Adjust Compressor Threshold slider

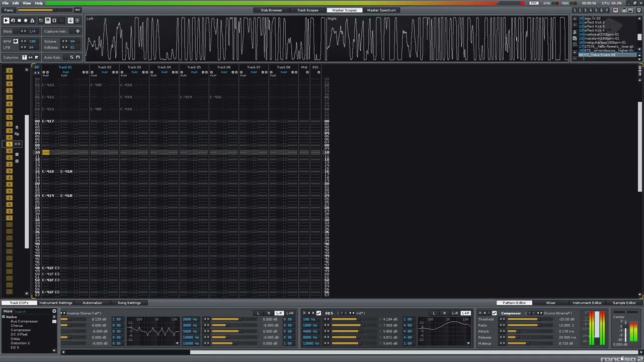(x=530, y=319)
